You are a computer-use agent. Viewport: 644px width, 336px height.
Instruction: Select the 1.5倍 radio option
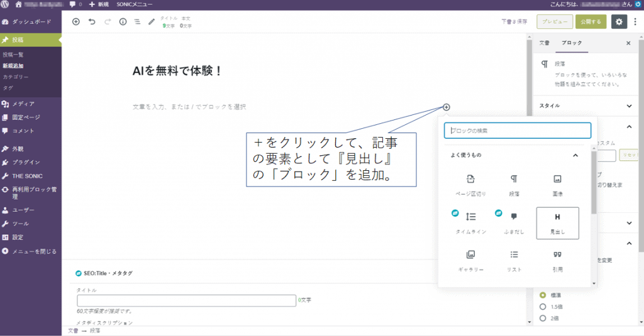point(543,306)
